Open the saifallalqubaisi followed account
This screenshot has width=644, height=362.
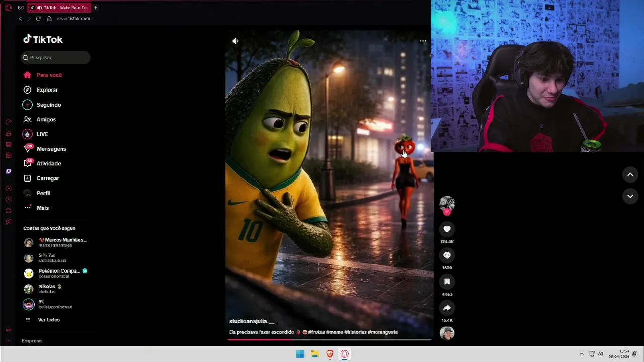tap(45, 258)
